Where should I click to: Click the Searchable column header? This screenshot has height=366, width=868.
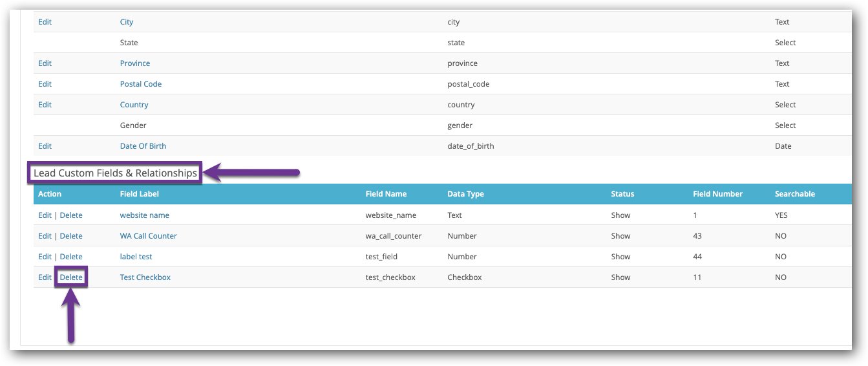(794, 194)
